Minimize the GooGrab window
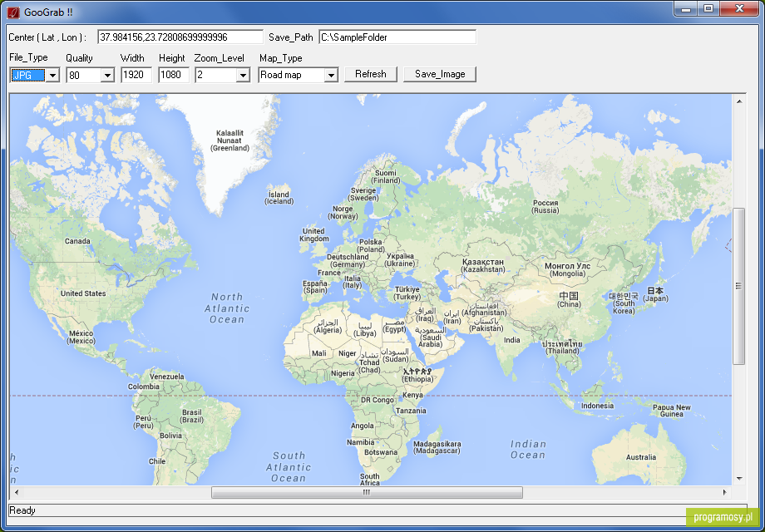This screenshot has width=765, height=532. (686, 9)
